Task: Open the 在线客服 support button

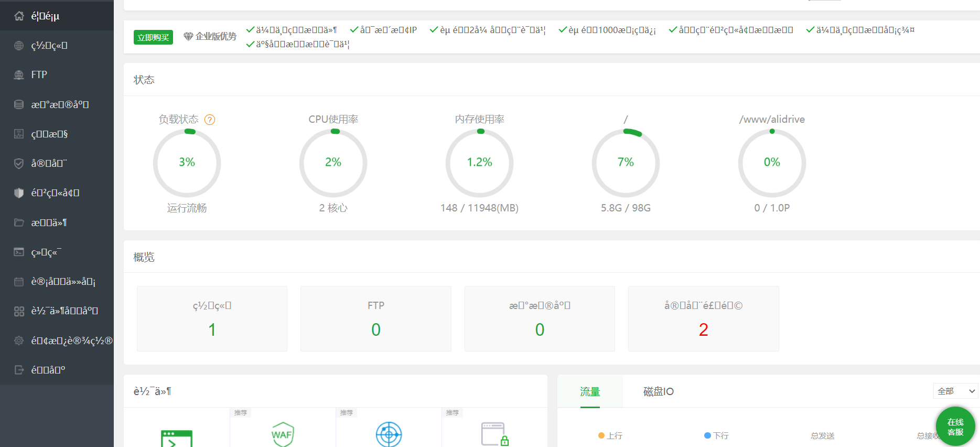Action: pyautogui.click(x=955, y=427)
